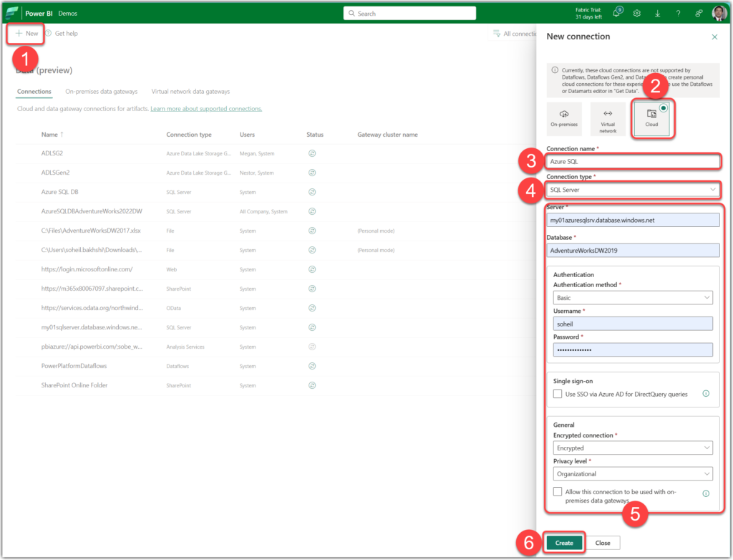Click status icon for AzureSQLDBAdventureWorks2022DW row
This screenshot has width=733, height=560.
[x=312, y=211]
